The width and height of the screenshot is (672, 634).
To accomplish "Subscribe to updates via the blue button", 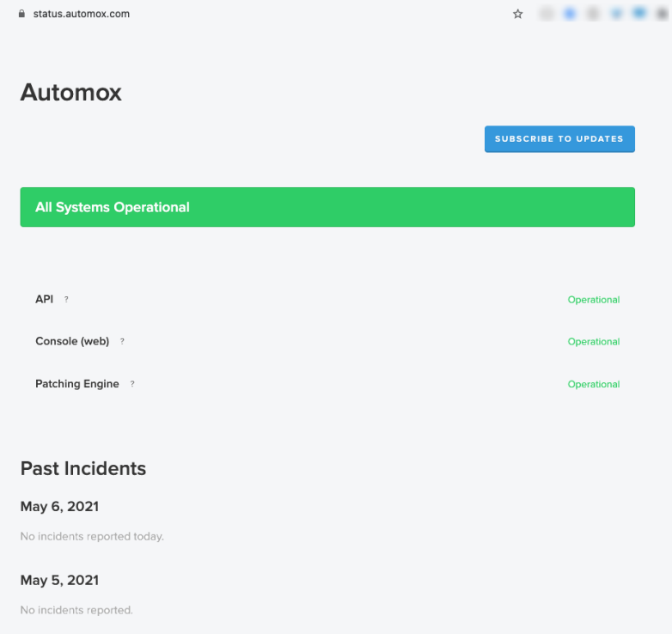I will [x=559, y=139].
